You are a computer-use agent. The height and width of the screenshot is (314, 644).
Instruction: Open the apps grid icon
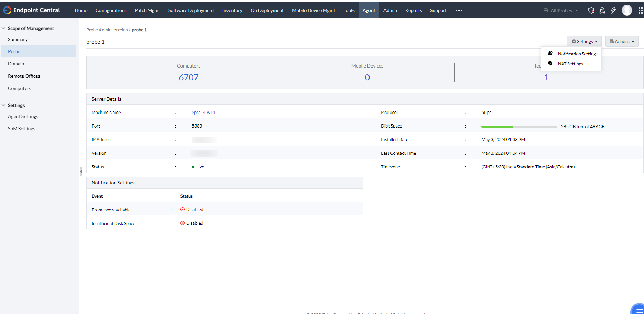pyautogui.click(x=641, y=10)
